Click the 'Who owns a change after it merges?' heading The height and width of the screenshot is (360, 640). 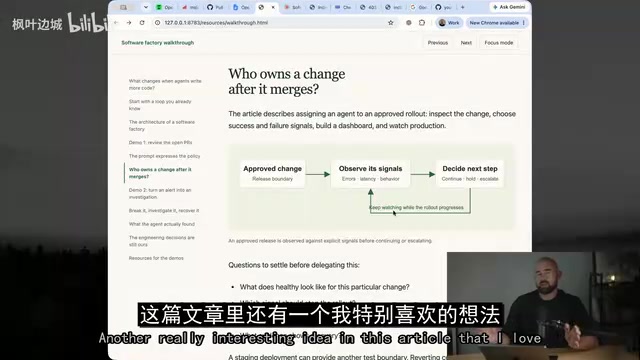point(287,81)
